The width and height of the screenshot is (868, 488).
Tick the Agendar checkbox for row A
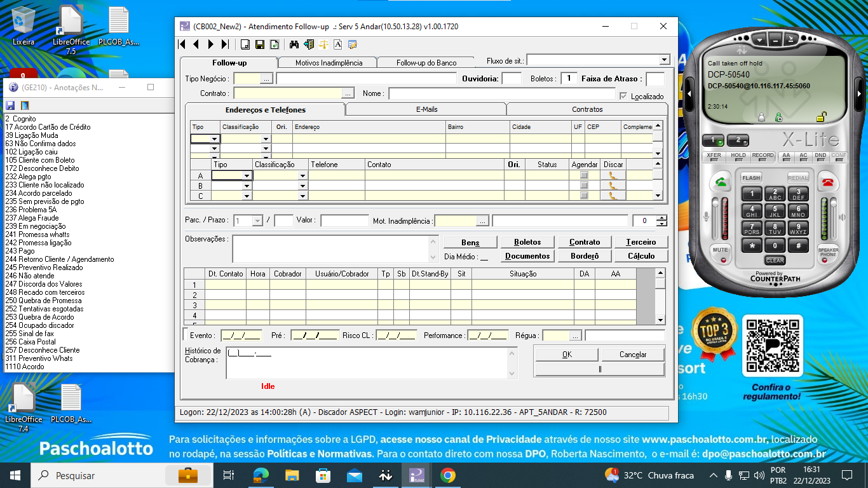pyautogui.click(x=584, y=175)
